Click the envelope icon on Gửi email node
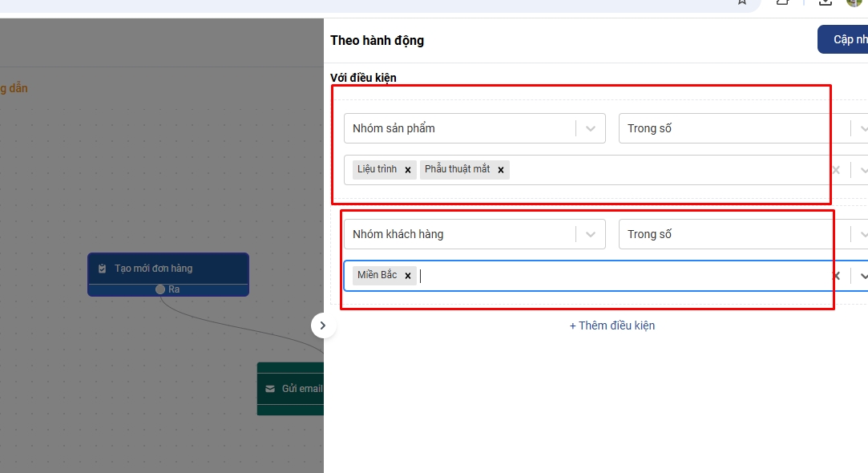Screen dimensions: 868x473 coord(270,389)
